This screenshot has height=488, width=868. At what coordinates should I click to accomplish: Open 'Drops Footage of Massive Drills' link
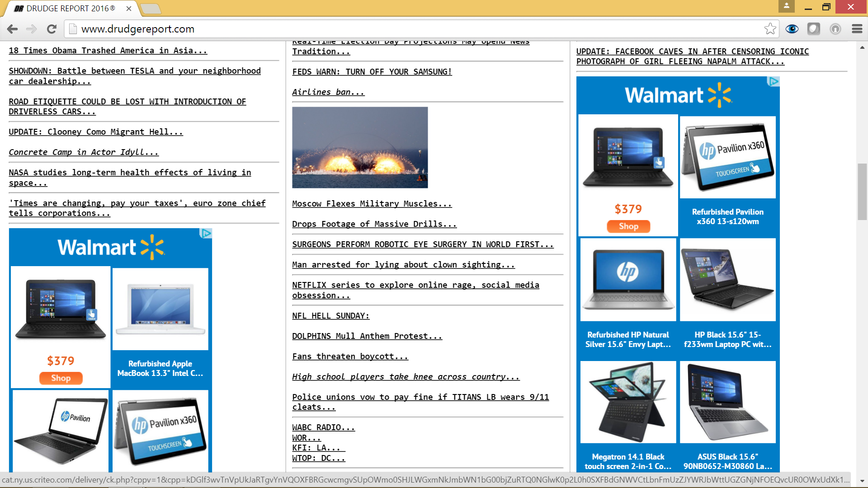374,224
